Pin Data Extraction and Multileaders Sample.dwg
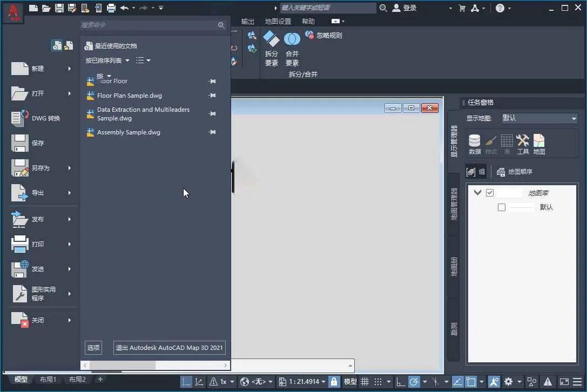Viewport: 587px width, 392px height. click(x=212, y=114)
